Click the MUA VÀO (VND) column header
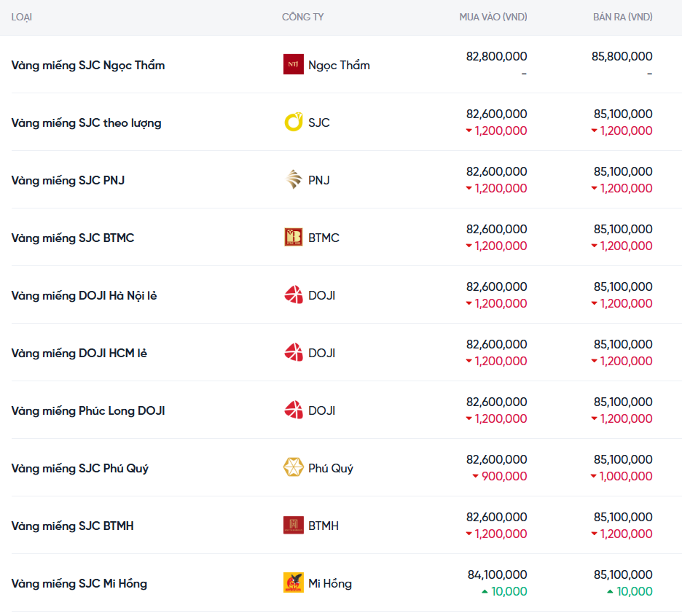Viewport: 682px width, 616px height. pyautogui.click(x=493, y=17)
